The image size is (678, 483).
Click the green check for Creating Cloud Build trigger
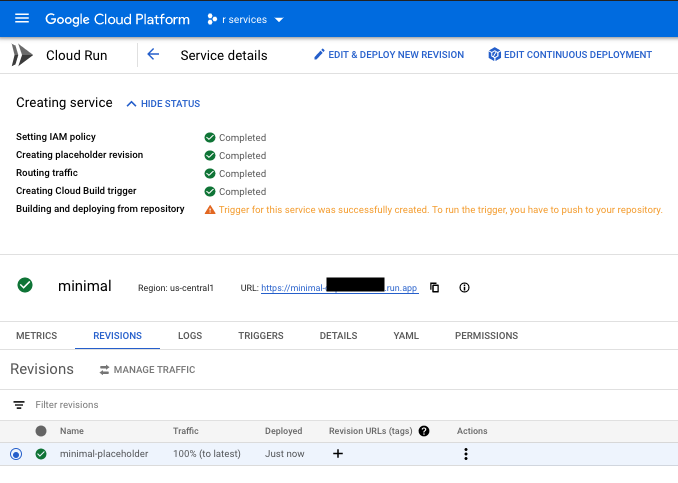(210, 192)
